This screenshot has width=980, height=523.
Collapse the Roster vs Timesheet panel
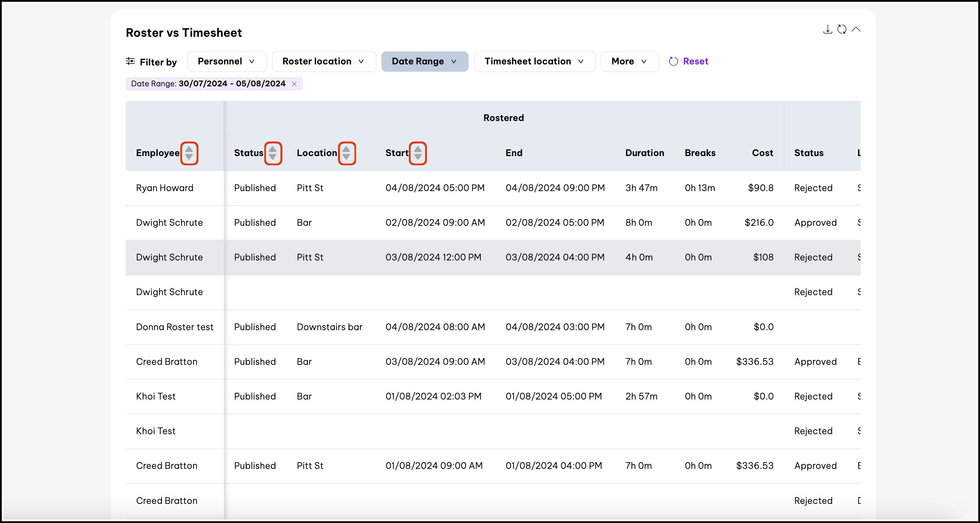point(856,30)
